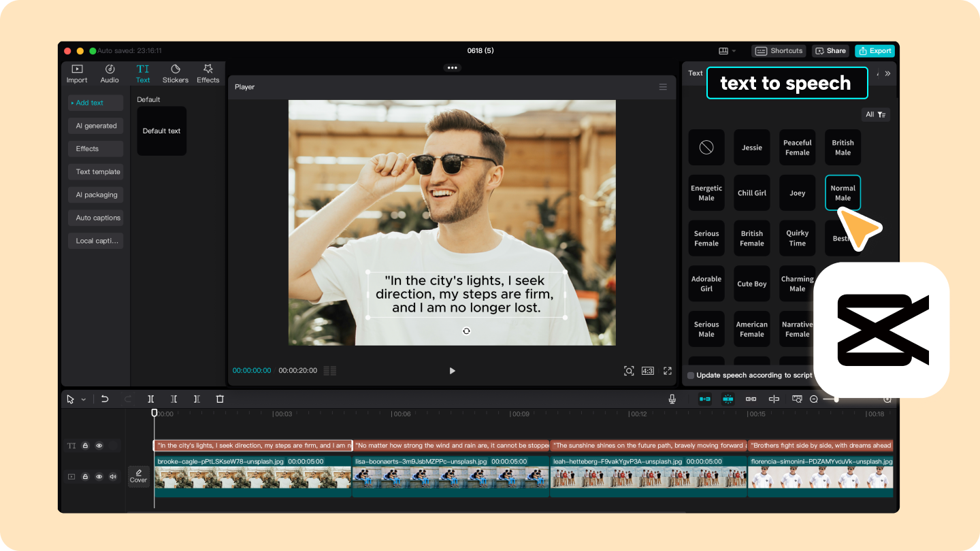Image resolution: width=980 pixels, height=551 pixels.
Task: Click the undo arrow in timeline toolbar
Action: point(105,399)
